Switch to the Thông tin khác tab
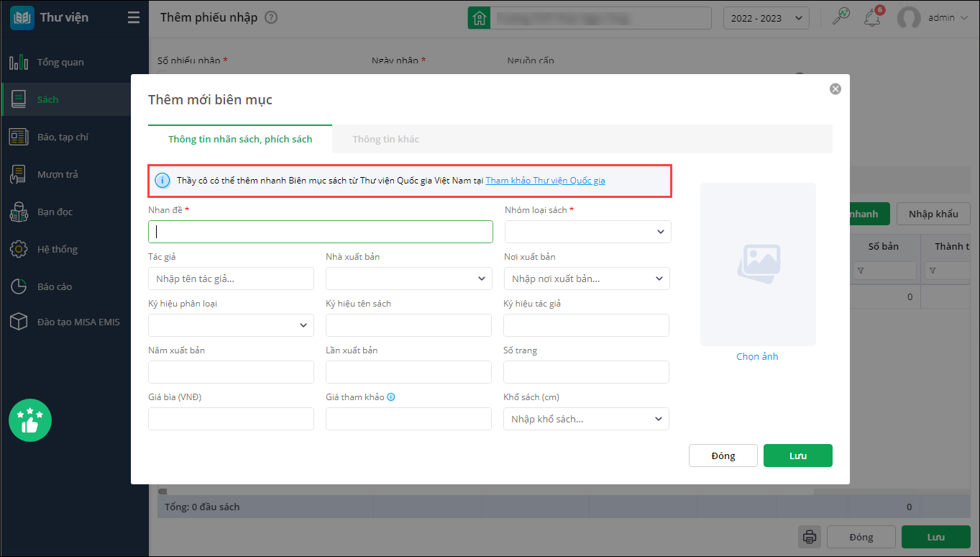The height and width of the screenshot is (557, 980). (x=385, y=139)
